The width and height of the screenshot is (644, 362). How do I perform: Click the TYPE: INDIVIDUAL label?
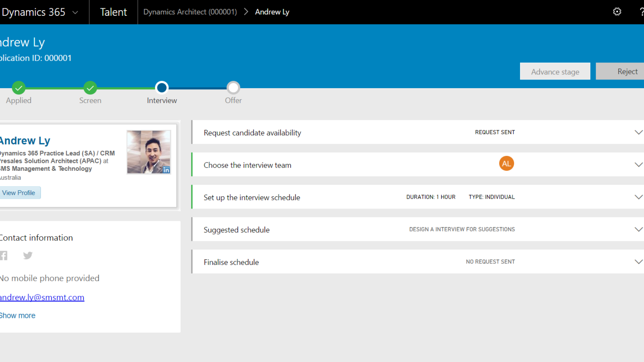[492, 197]
